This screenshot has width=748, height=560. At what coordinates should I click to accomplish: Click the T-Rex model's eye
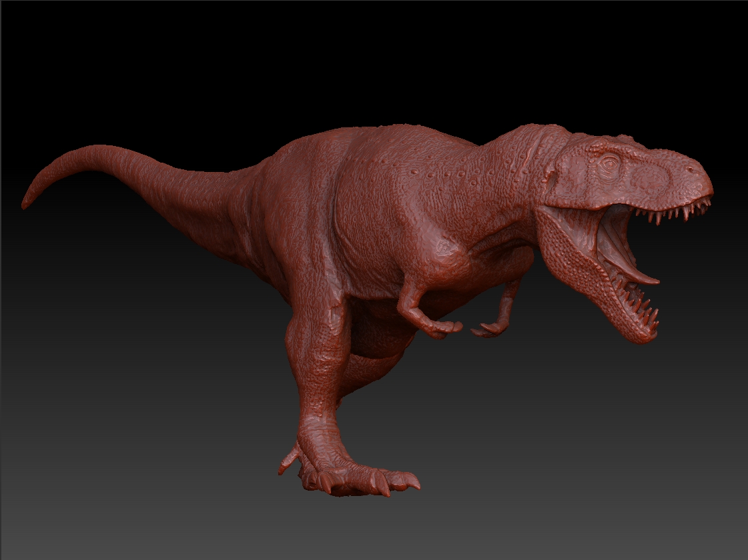tap(609, 162)
